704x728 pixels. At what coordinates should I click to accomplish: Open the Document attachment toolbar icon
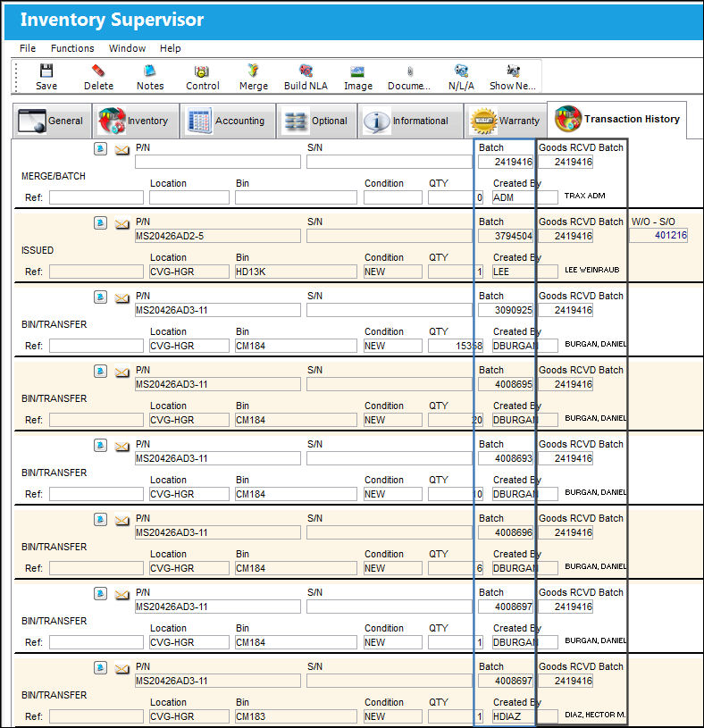click(x=409, y=77)
